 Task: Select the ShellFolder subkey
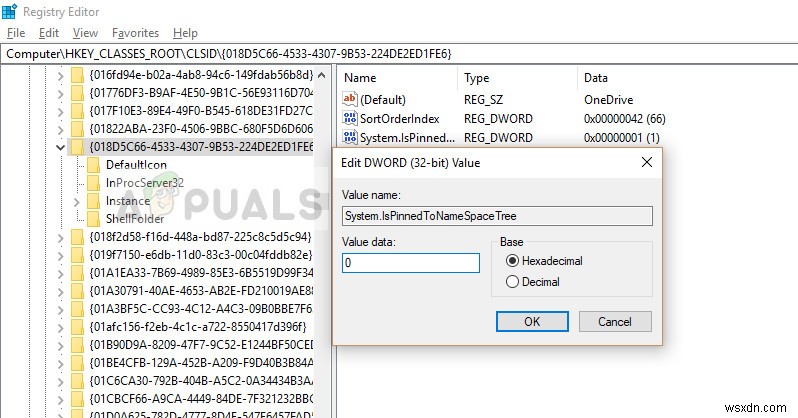click(135, 219)
